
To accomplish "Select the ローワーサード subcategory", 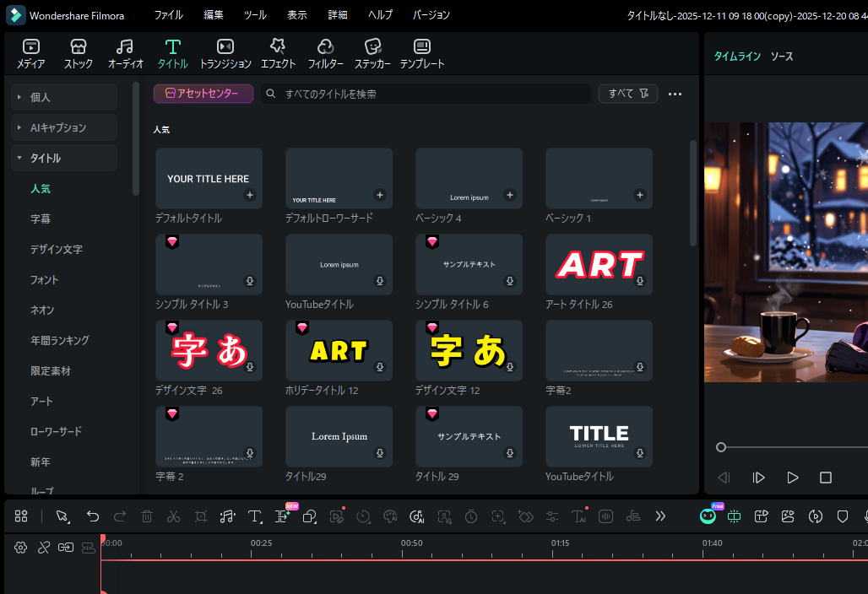I will [56, 431].
